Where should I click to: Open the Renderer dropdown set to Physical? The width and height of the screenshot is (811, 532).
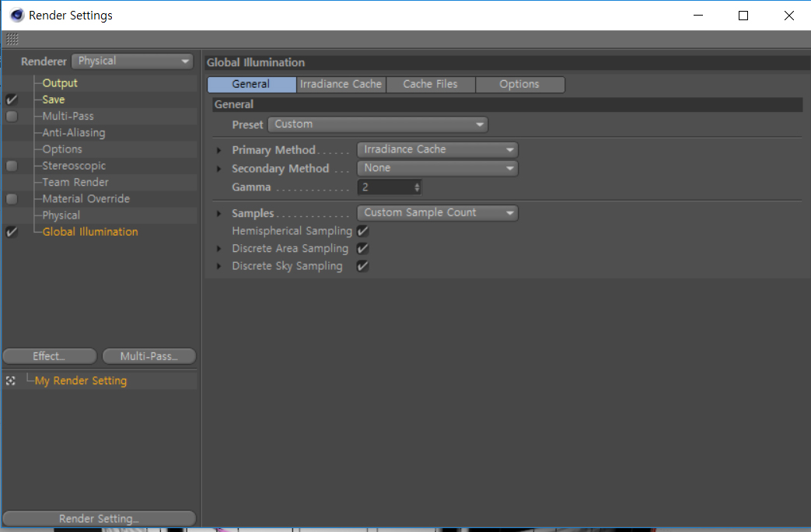(x=132, y=61)
